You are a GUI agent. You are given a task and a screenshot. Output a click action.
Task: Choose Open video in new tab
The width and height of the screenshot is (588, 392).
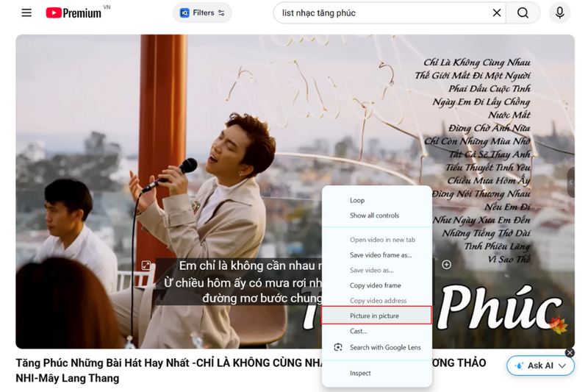[x=376, y=240]
